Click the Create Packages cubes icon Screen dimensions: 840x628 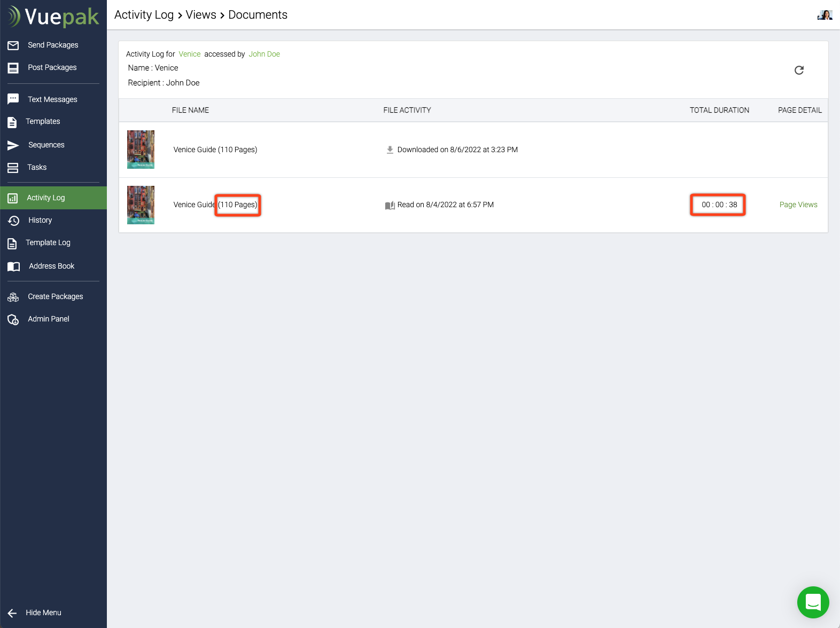[13, 297]
